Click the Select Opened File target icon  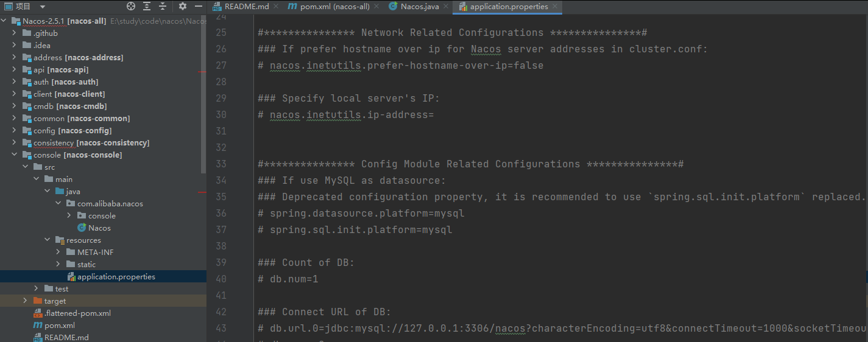coord(131,7)
